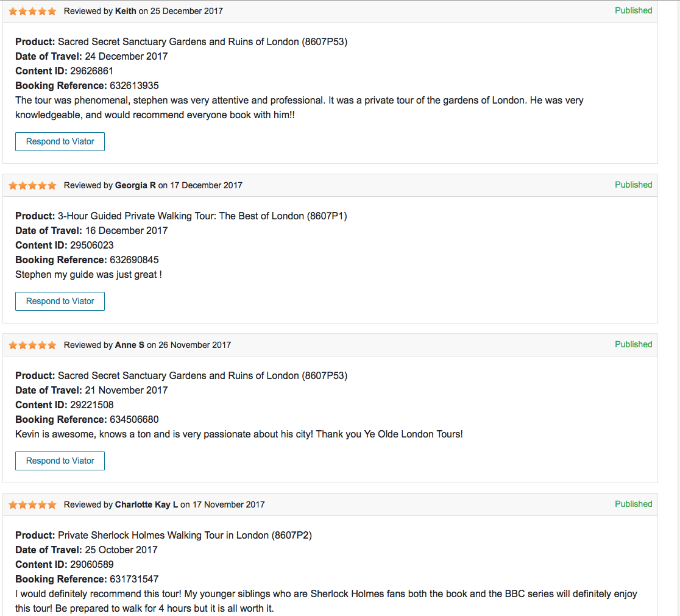Click Content ID 29221508
The height and width of the screenshot is (616, 680).
coord(91,405)
